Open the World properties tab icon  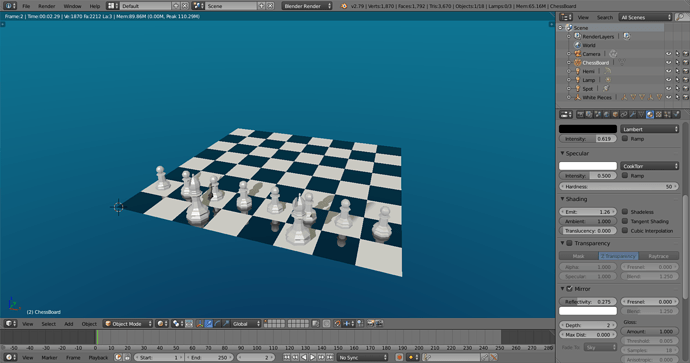tap(606, 114)
